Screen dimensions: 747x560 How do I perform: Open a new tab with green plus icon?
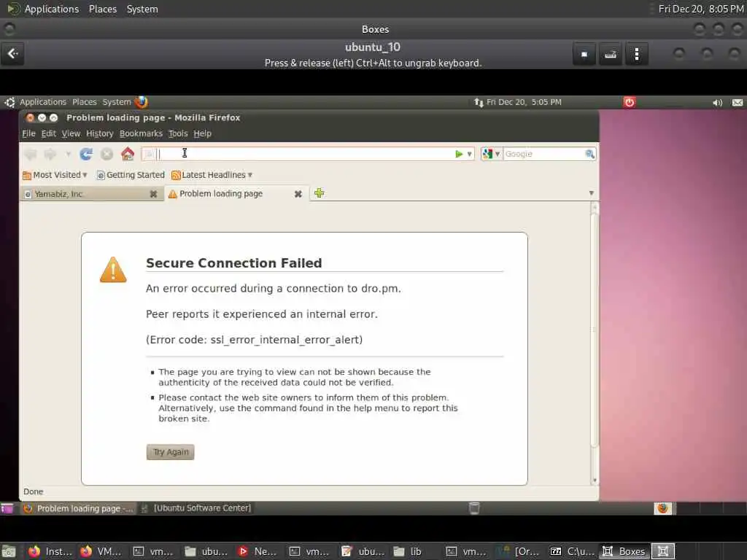[320, 192]
